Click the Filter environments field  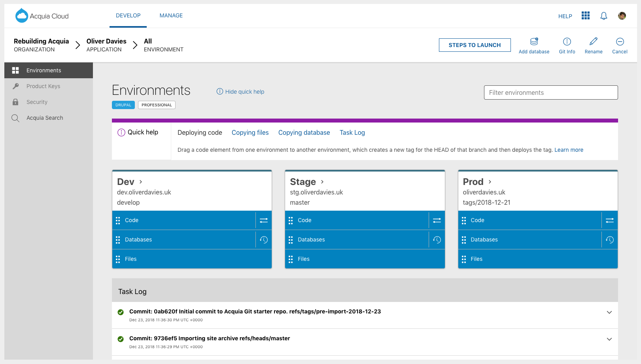(x=550, y=92)
